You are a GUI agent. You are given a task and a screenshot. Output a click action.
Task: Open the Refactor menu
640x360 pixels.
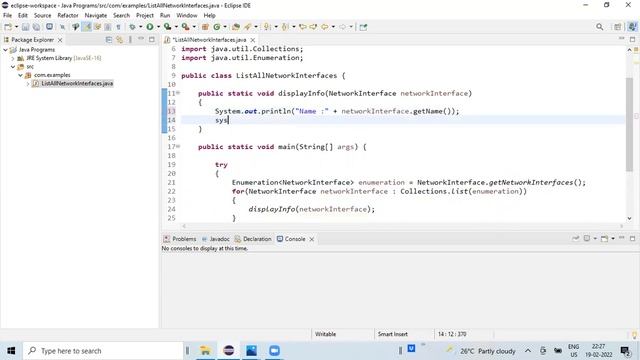click(68, 16)
